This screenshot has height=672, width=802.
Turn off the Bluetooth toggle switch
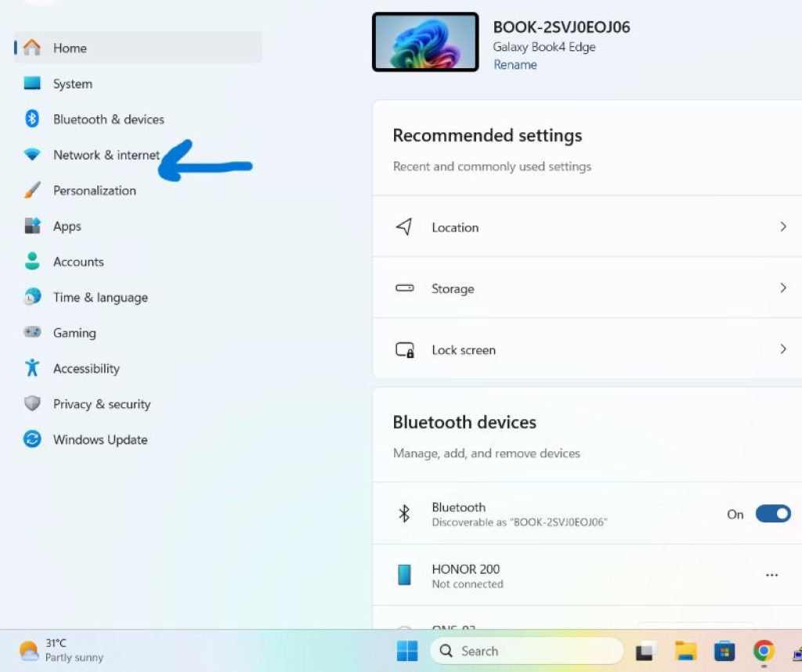(x=773, y=514)
